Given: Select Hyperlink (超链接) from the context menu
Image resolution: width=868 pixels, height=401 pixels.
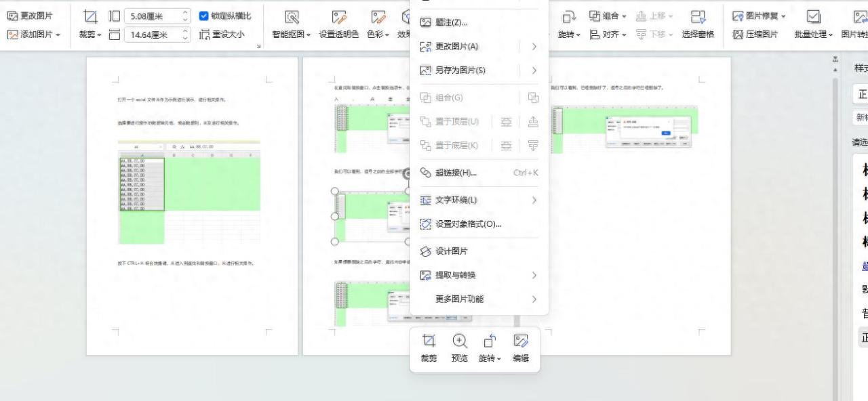Looking at the screenshot, I should 469,173.
